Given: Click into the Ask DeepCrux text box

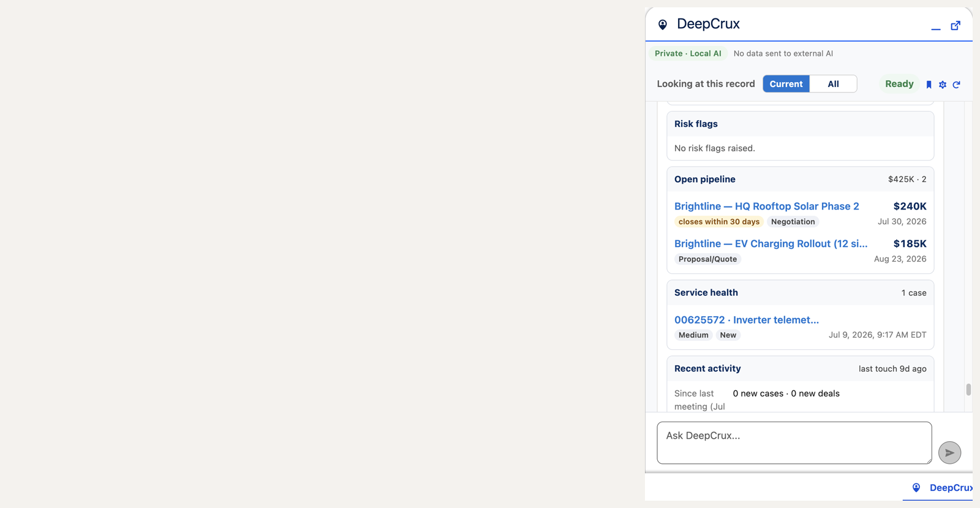Looking at the screenshot, I should [x=794, y=442].
